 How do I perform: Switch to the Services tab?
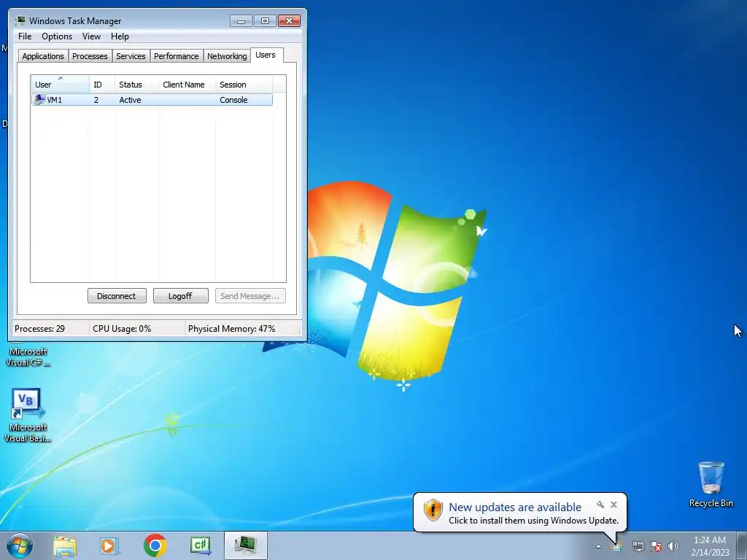pyautogui.click(x=131, y=55)
